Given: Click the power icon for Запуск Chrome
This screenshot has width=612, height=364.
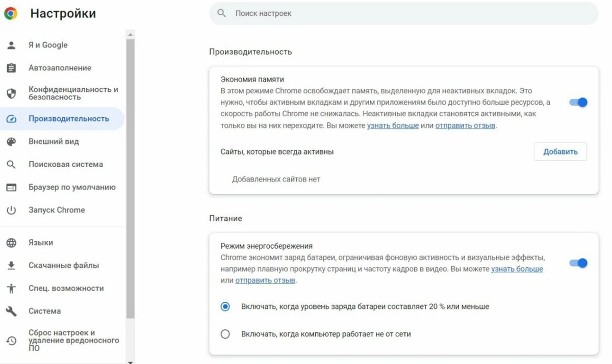Looking at the screenshot, I should coord(11,210).
